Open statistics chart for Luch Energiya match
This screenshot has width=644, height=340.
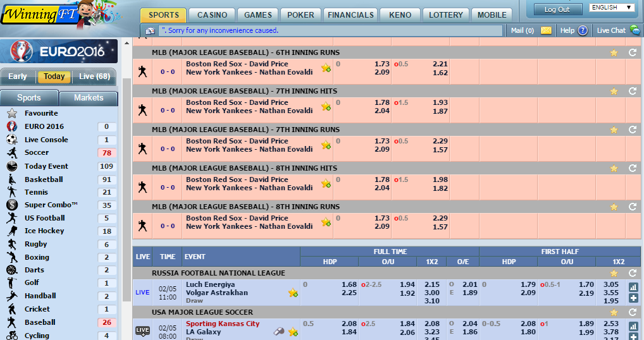point(633,287)
